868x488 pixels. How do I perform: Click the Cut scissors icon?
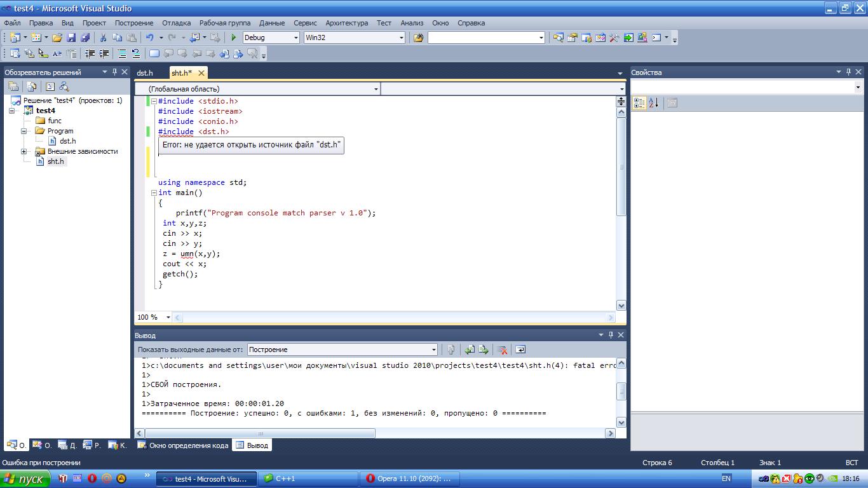(x=103, y=37)
